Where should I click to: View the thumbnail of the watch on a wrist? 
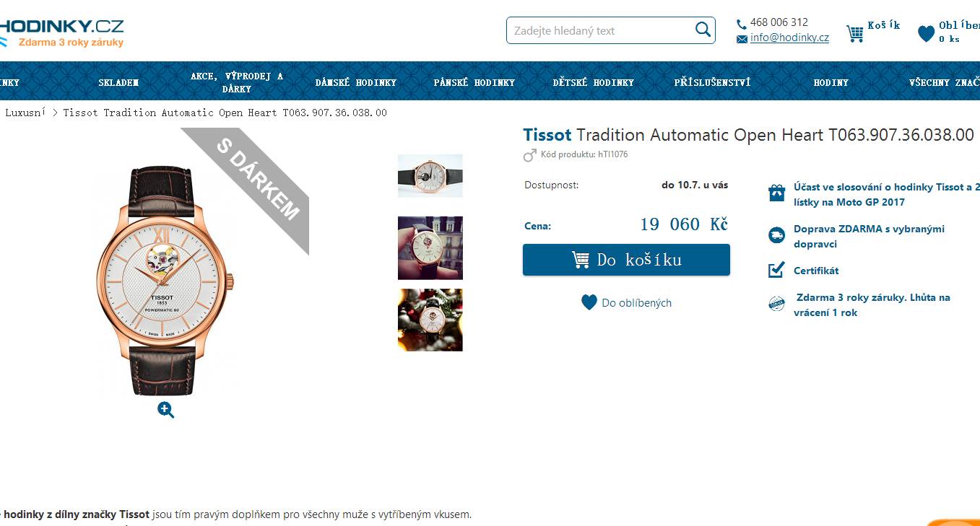click(430, 247)
